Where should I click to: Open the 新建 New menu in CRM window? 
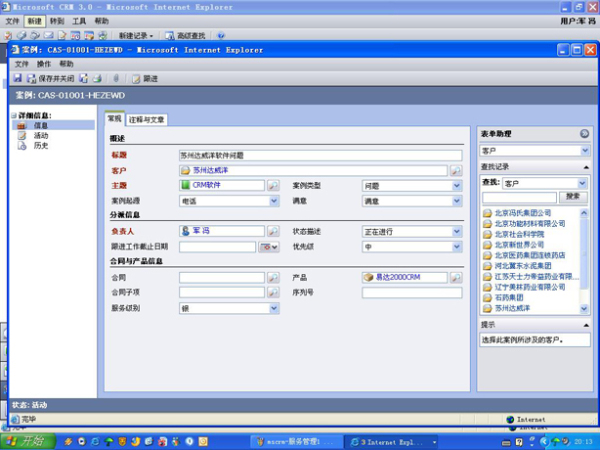pos(34,21)
